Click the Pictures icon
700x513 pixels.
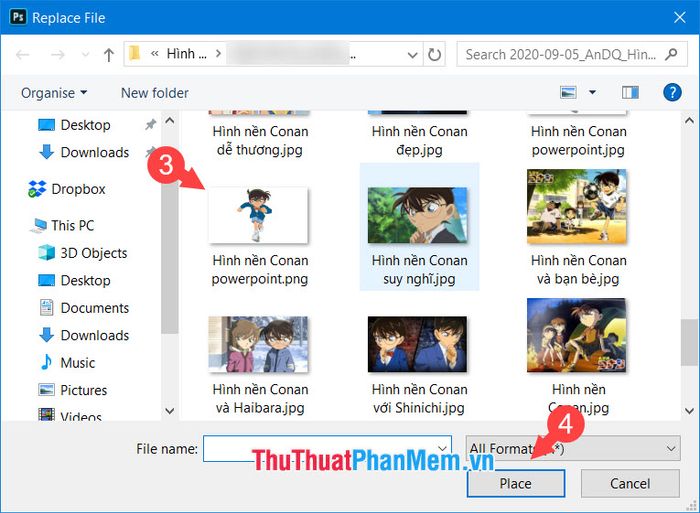pyautogui.click(x=46, y=390)
